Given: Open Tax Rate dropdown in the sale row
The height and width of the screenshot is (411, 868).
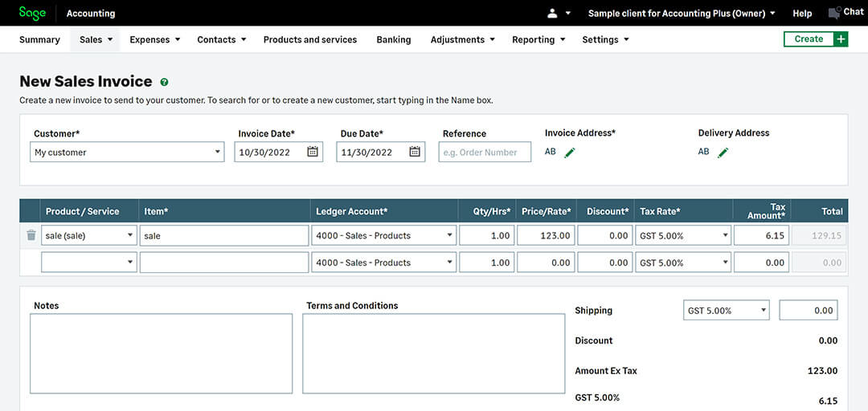Looking at the screenshot, I should [x=683, y=235].
